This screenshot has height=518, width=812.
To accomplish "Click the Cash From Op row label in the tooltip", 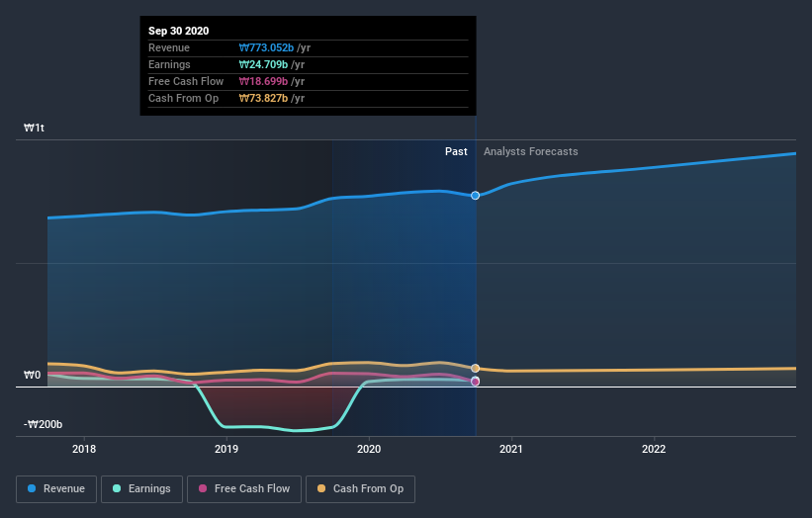I will click(x=183, y=98).
